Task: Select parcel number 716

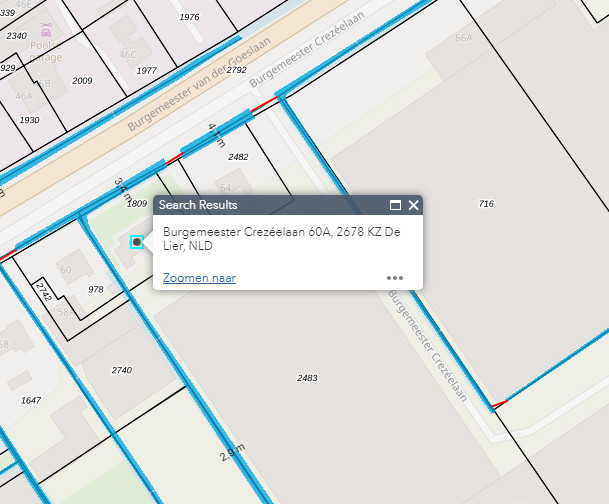Action: 486,204
